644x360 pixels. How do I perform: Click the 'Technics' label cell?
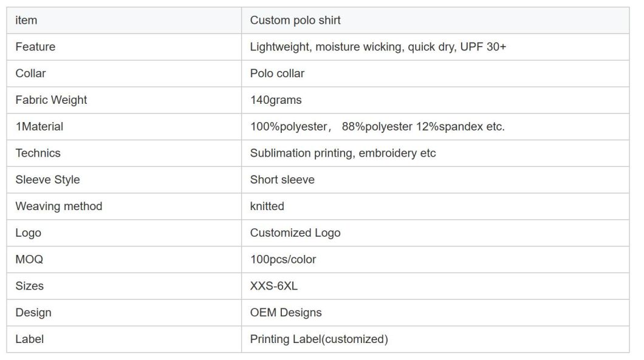(x=124, y=153)
